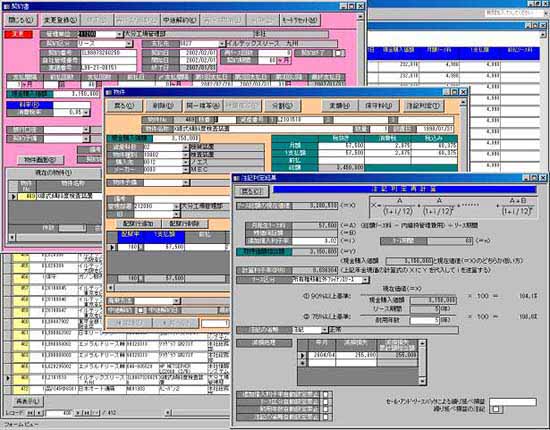Click the scroll up arrow of 減損処理 table
The image size is (550, 430).
422,343
